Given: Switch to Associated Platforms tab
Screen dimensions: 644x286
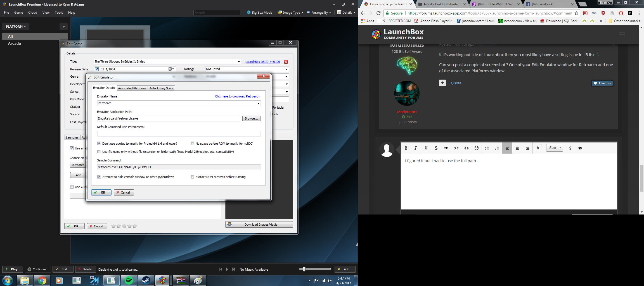Looking at the screenshot, I should pos(132,88).
